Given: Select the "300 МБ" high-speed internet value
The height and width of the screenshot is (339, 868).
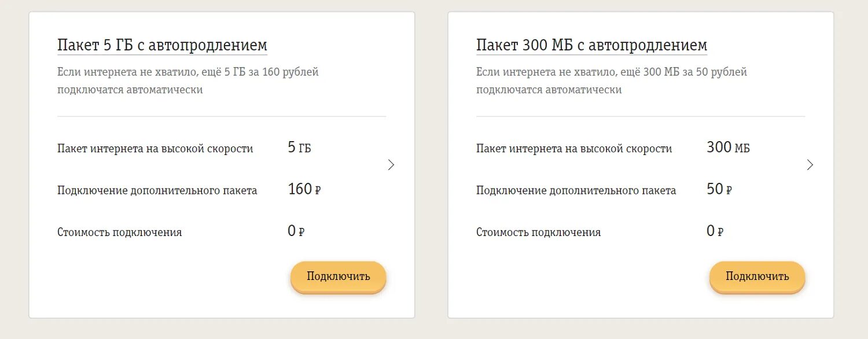Looking at the screenshot, I should [727, 148].
